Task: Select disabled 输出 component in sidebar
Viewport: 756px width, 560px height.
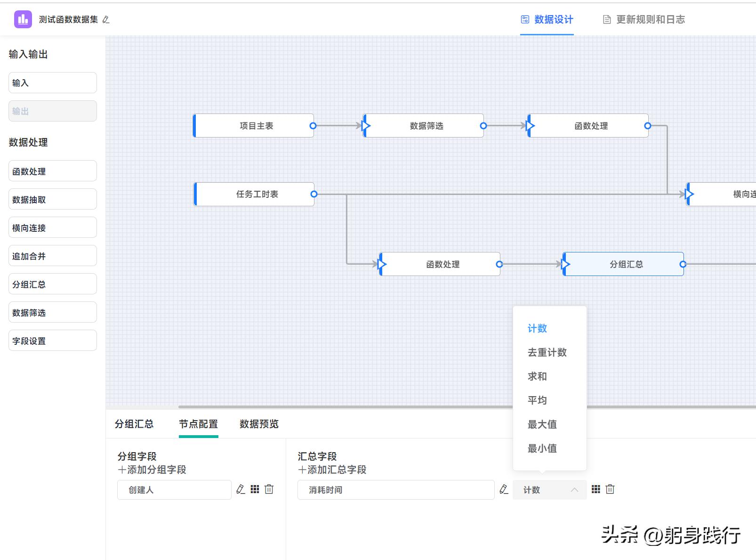Action: pyautogui.click(x=53, y=111)
